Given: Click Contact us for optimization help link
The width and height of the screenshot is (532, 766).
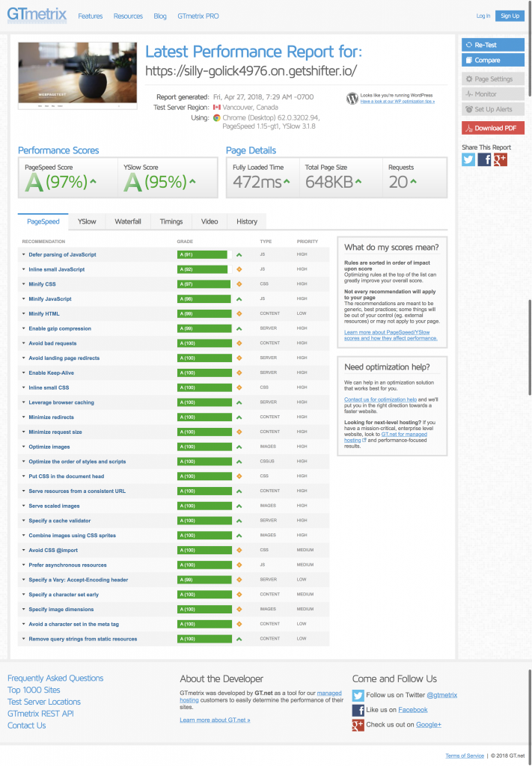Looking at the screenshot, I should coord(381,399).
